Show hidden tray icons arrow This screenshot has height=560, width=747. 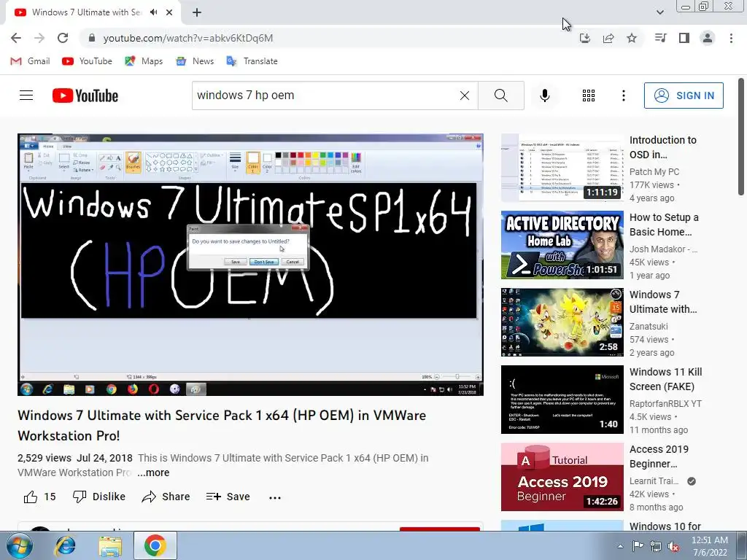[620, 546]
